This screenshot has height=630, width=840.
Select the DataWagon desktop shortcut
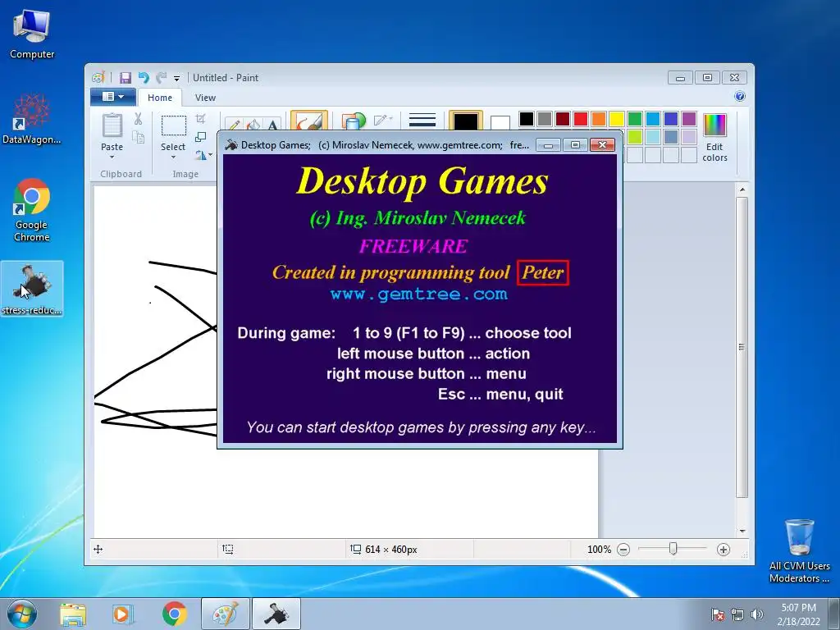point(32,119)
